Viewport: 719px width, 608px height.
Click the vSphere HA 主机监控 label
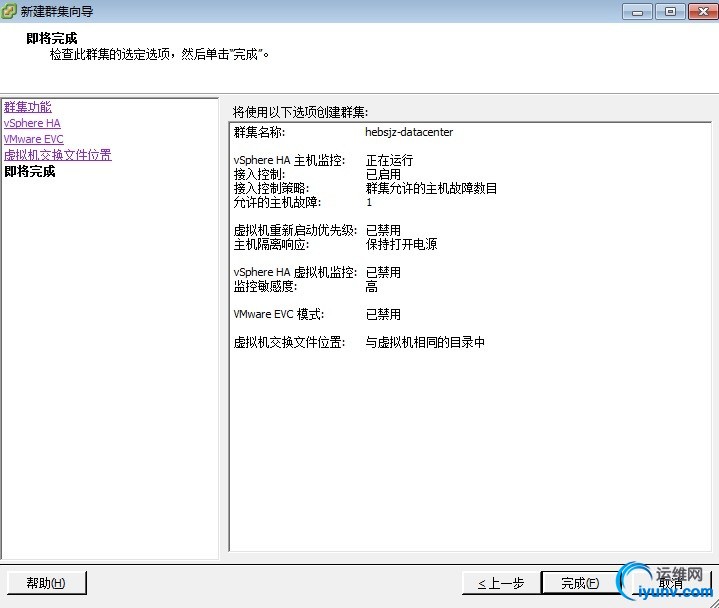tap(289, 160)
